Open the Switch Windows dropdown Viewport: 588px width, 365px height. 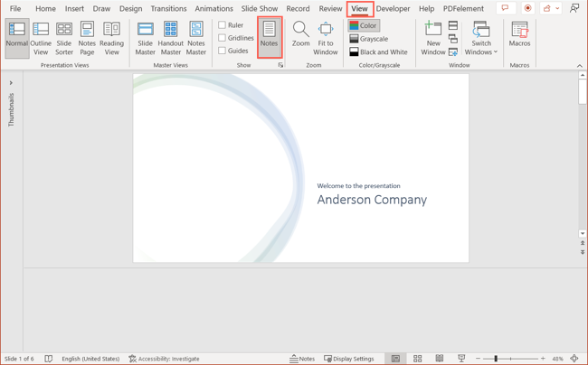pyautogui.click(x=481, y=39)
